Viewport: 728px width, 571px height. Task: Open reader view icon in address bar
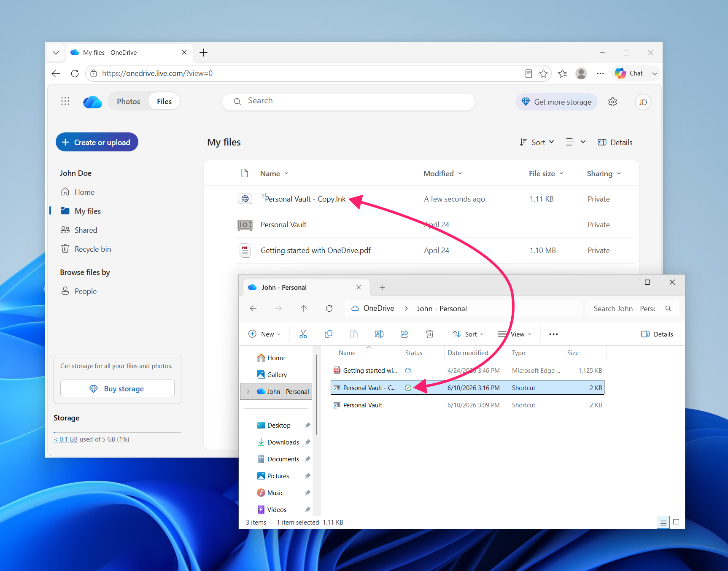(x=528, y=73)
